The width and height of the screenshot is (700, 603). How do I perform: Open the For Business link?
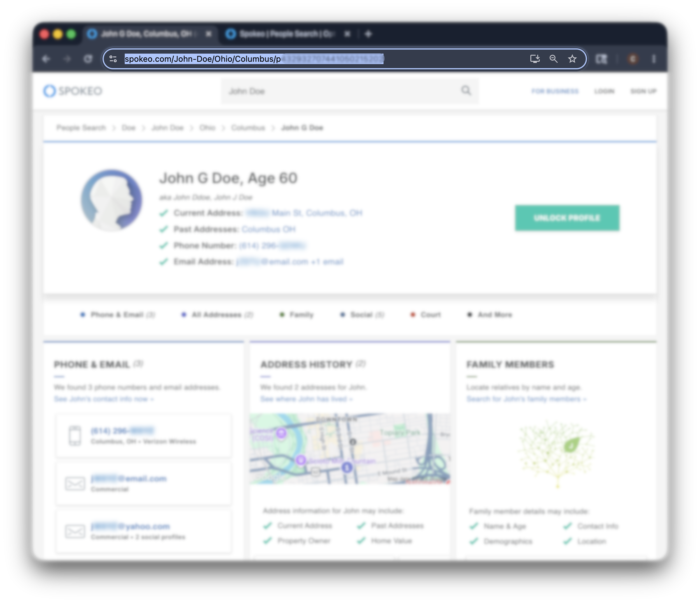click(555, 91)
